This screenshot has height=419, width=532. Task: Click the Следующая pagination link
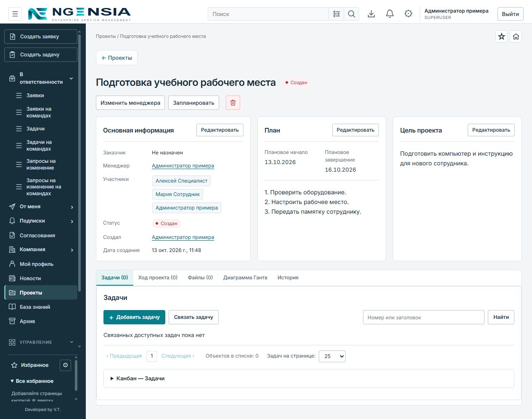[177, 356]
